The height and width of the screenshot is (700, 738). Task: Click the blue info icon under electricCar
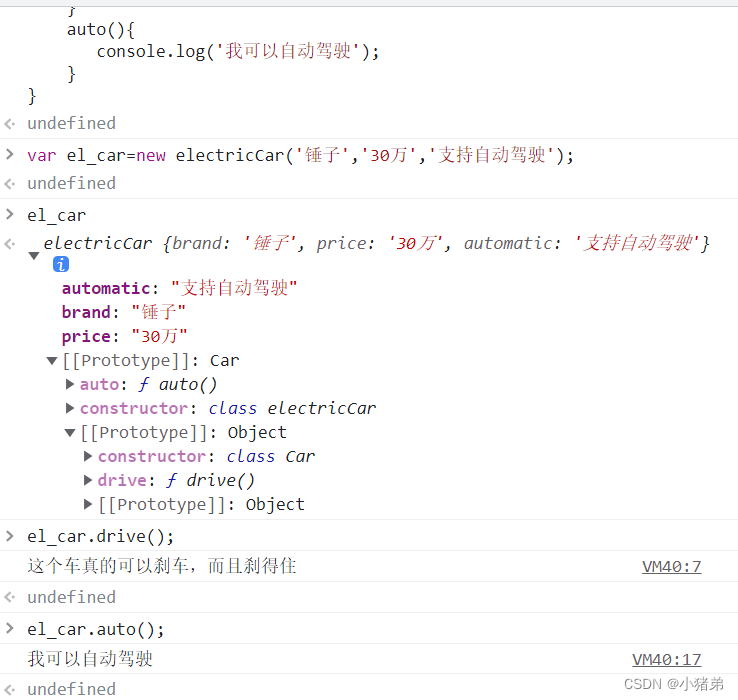pos(61,265)
